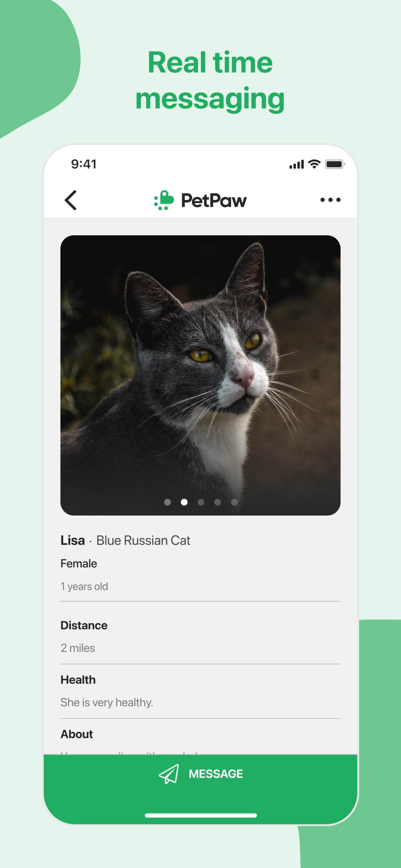Jump to the first photo dot

(x=167, y=502)
